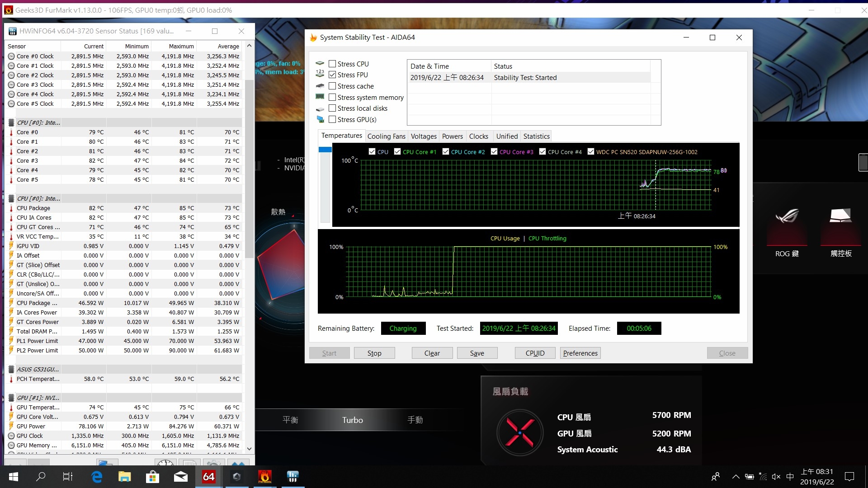Image resolution: width=868 pixels, height=488 pixels.
Task: Click the AIDA64 flame icon in the title bar
Action: (x=313, y=38)
